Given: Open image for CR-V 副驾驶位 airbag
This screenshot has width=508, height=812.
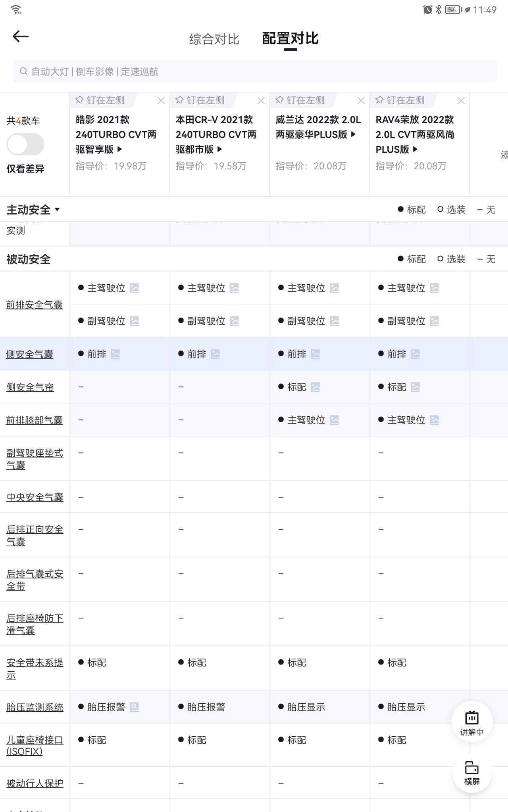Looking at the screenshot, I should point(235,321).
